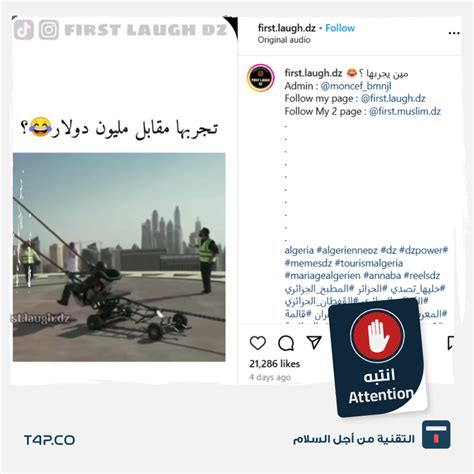Click the red hand Attention badge
This screenshot has width=474, height=474.
tap(378, 358)
